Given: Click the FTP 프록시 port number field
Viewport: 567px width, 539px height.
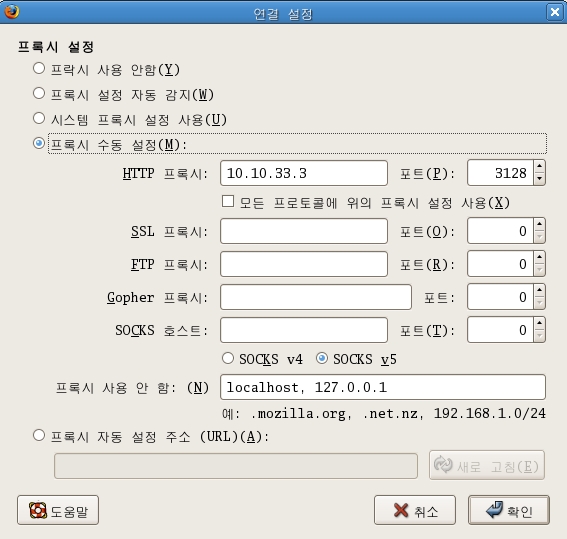Looking at the screenshot, I should click(500, 264).
